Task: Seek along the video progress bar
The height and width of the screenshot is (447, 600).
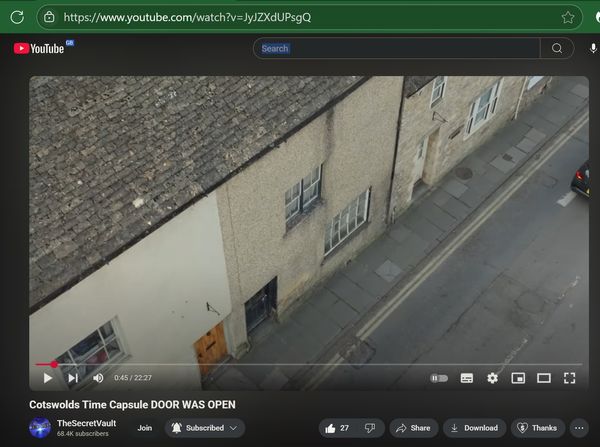Action: [309, 364]
